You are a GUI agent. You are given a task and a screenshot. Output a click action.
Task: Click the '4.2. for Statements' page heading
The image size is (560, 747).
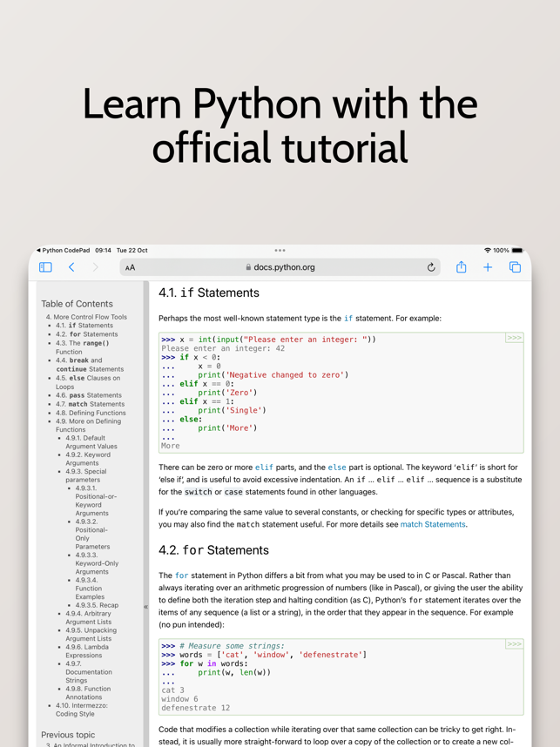[213, 550]
